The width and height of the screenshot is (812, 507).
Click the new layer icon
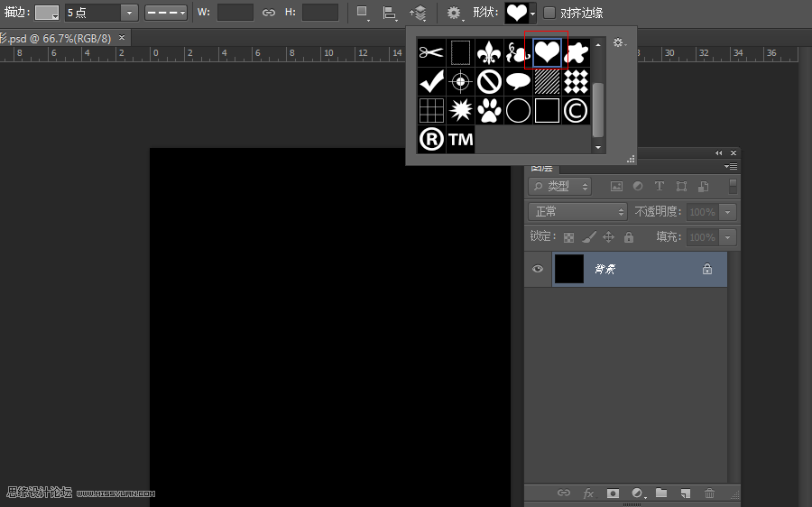click(x=685, y=493)
